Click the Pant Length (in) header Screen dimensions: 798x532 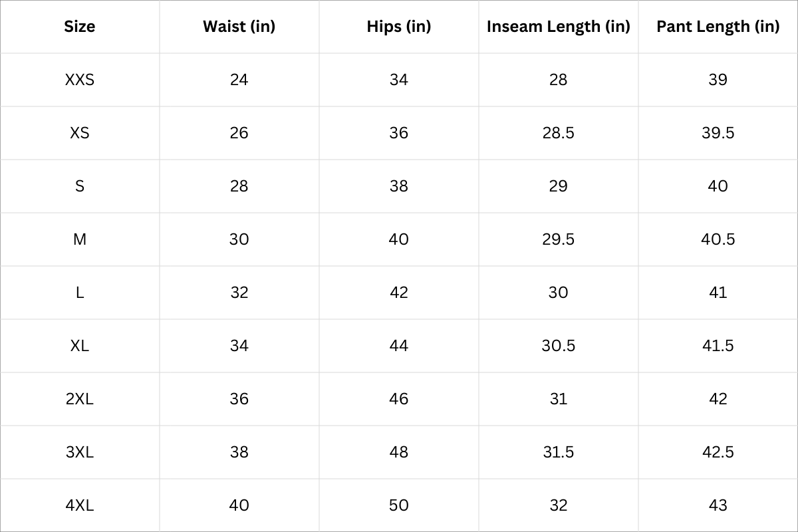[x=718, y=27]
